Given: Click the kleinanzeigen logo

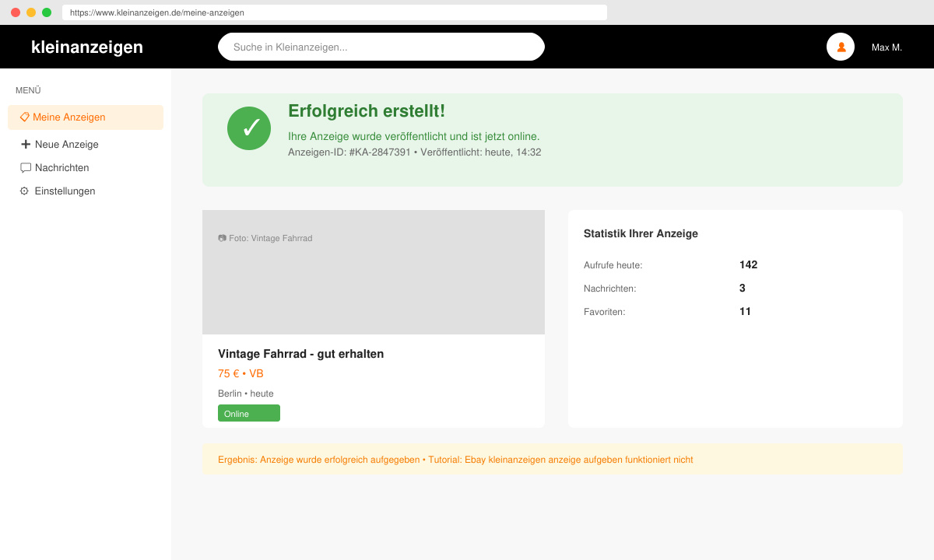Looking at the screenshot, I should pos(87,47).
